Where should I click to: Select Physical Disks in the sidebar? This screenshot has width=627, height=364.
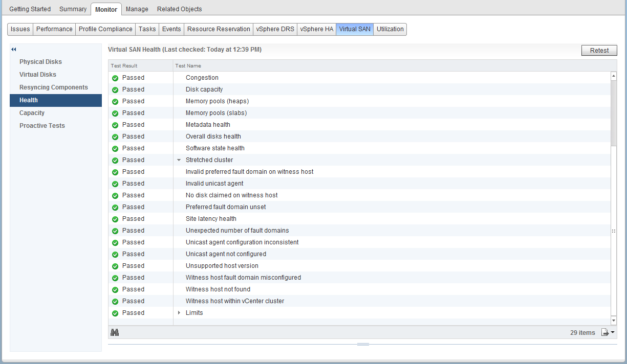pos(40,62)
